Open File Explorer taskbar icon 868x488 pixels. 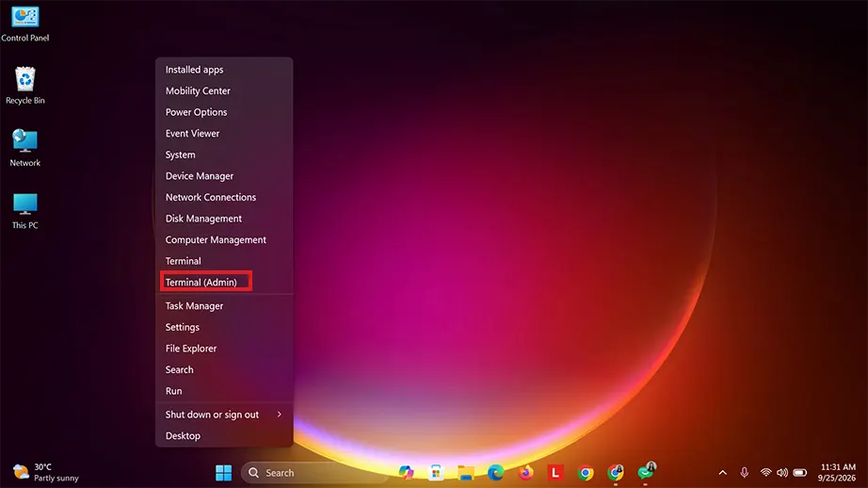pos(466,473)
